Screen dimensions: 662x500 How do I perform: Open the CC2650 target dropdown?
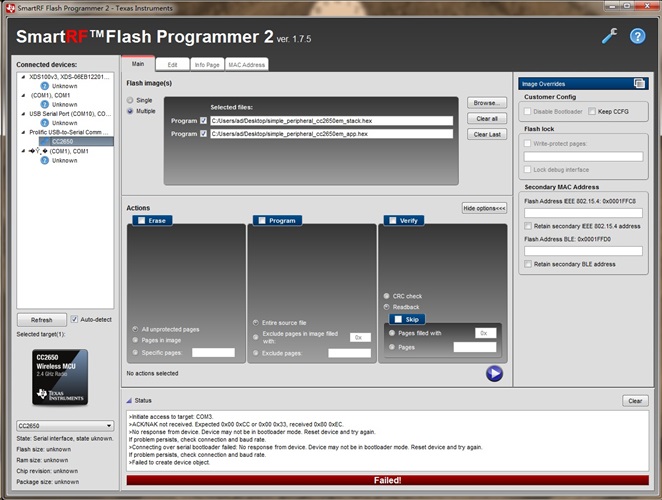(65, 426)
